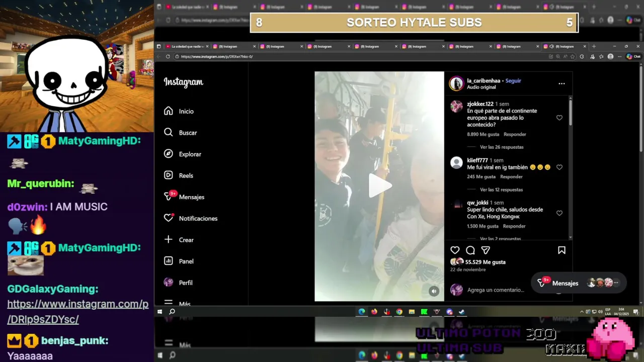Go to Inicio in the Instagram sidebar
Image resolution: width=644 pixels, height=362 pixels.
[x=179, y=111]
